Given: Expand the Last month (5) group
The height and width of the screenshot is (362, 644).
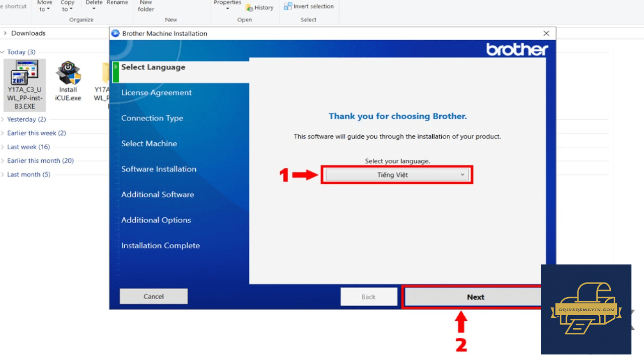Looking at the screenshot, I should (x=3, y=175).
